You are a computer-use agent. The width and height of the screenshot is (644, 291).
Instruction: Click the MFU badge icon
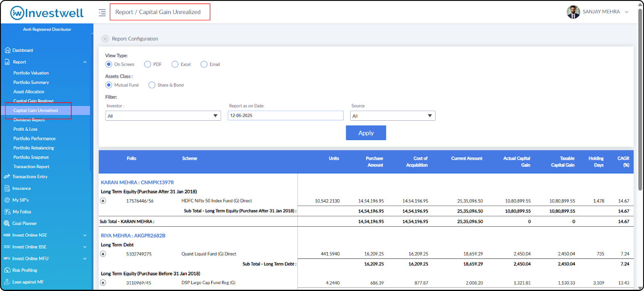7,258
